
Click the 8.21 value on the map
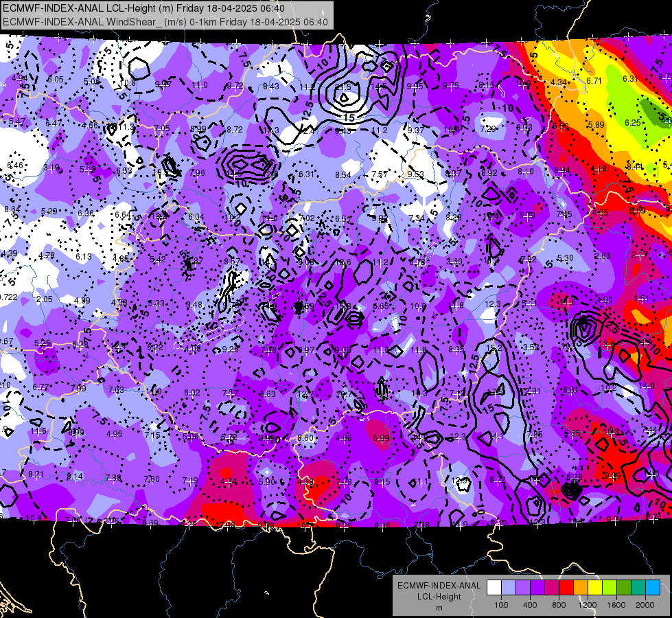[x=36, y=474]
